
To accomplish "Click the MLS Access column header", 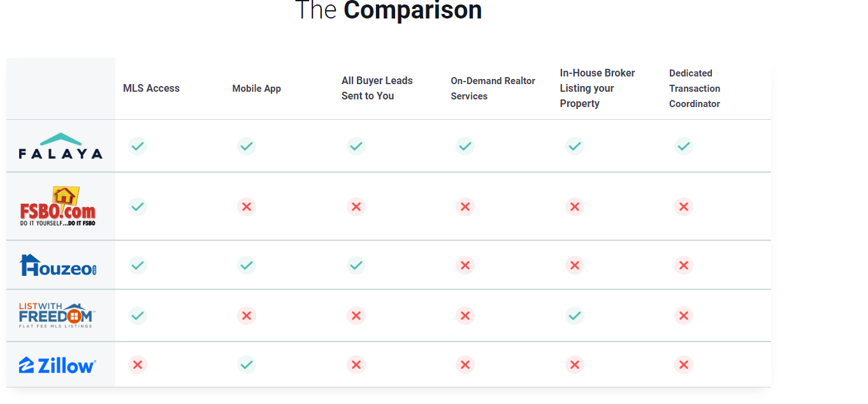I will [x=151, y=89].
